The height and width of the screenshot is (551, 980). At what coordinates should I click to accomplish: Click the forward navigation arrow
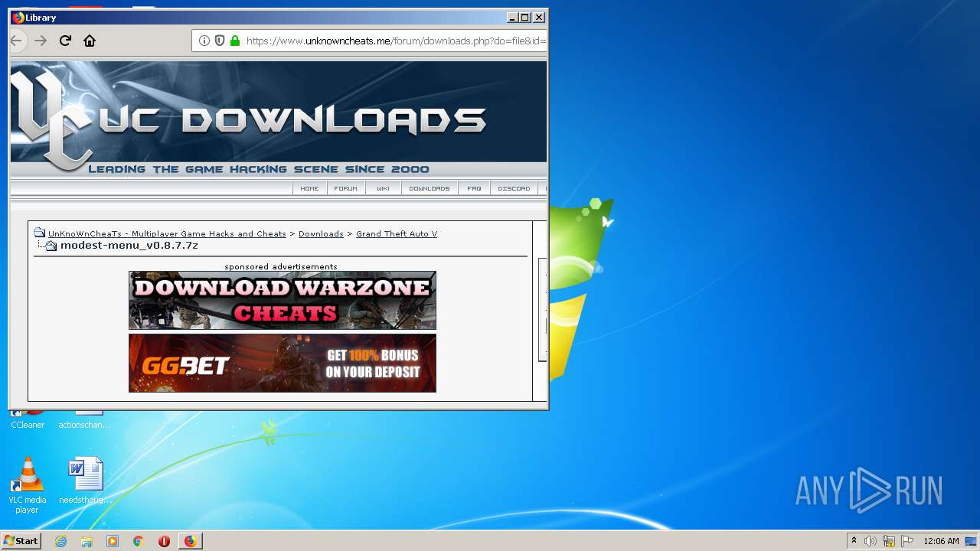(x=41, y=41)
